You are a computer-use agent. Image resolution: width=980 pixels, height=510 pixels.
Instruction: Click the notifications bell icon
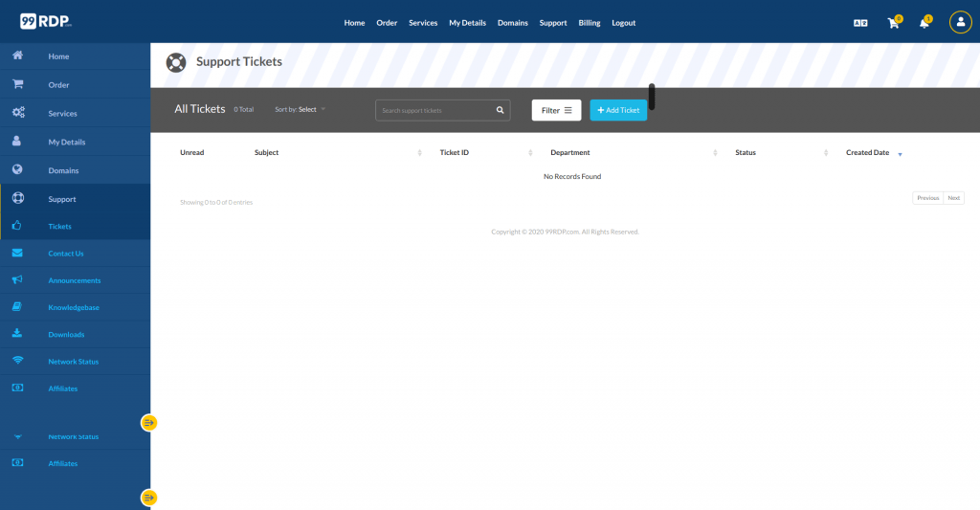pos(924,23)
